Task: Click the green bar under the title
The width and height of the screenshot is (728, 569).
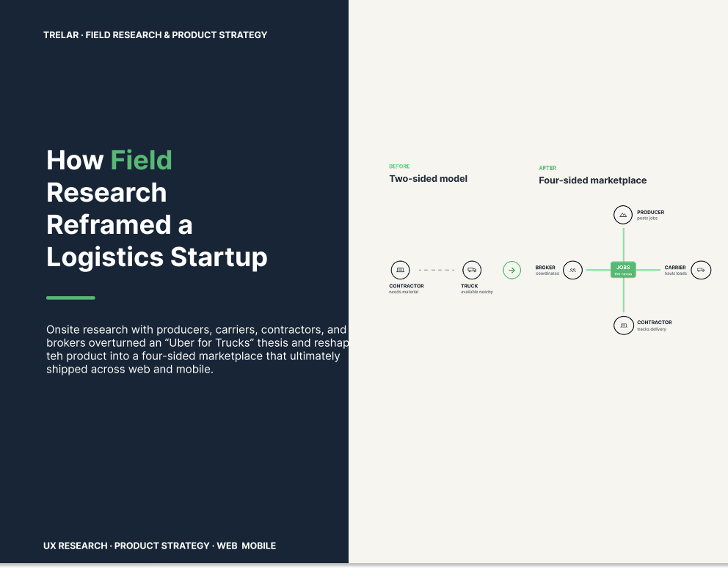Action: coord(70,298)
